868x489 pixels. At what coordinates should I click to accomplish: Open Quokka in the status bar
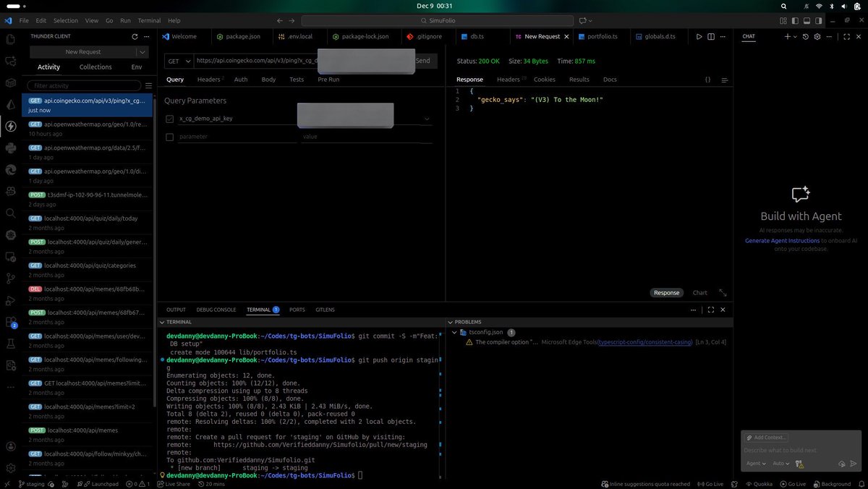coord(759,484)
